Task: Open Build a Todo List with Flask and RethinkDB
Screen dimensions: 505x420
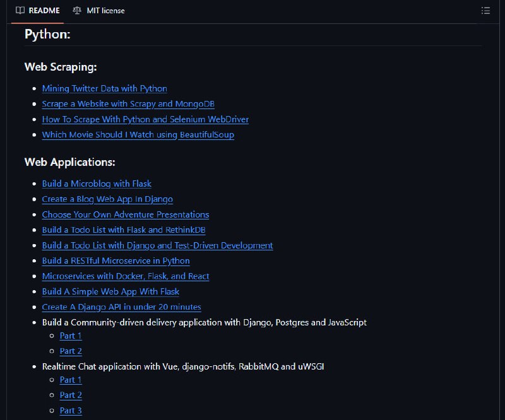Action: coord(124,230)
